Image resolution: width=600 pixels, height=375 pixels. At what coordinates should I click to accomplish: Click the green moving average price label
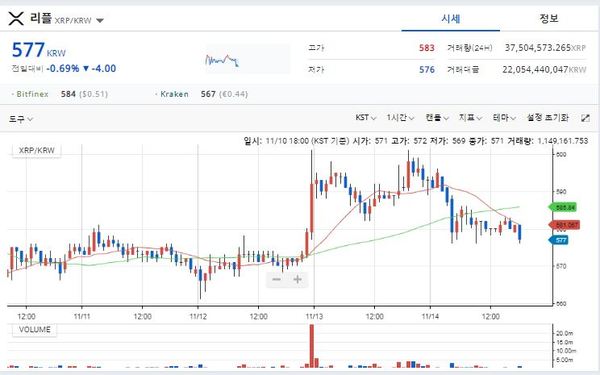(x=563, y=207)
